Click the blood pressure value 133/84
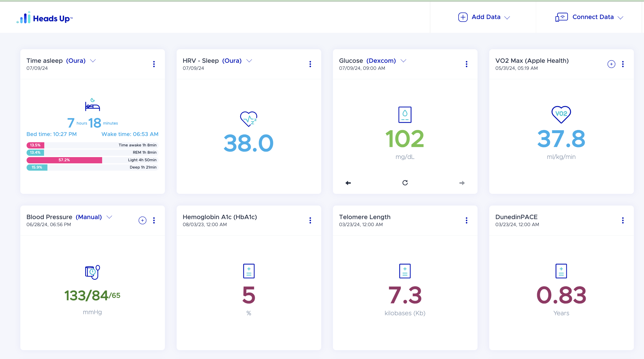The image size is (644, 359). [86, 295]
